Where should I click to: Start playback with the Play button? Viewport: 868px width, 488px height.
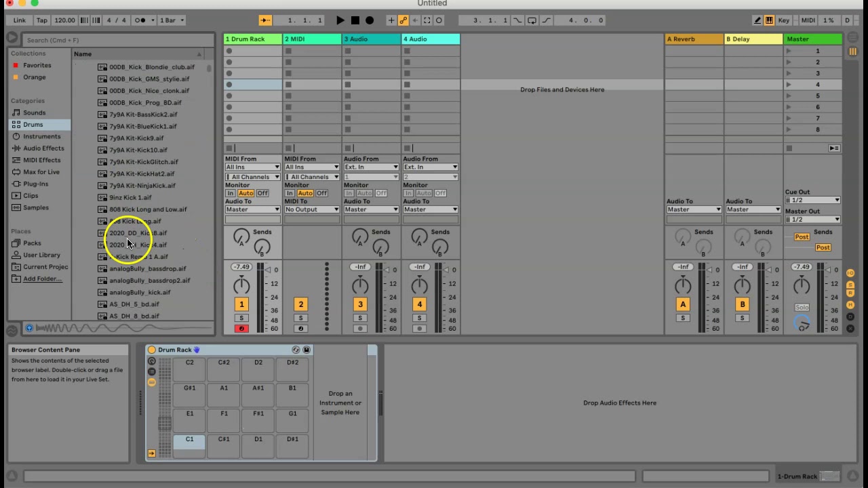(x=340, y=20)
